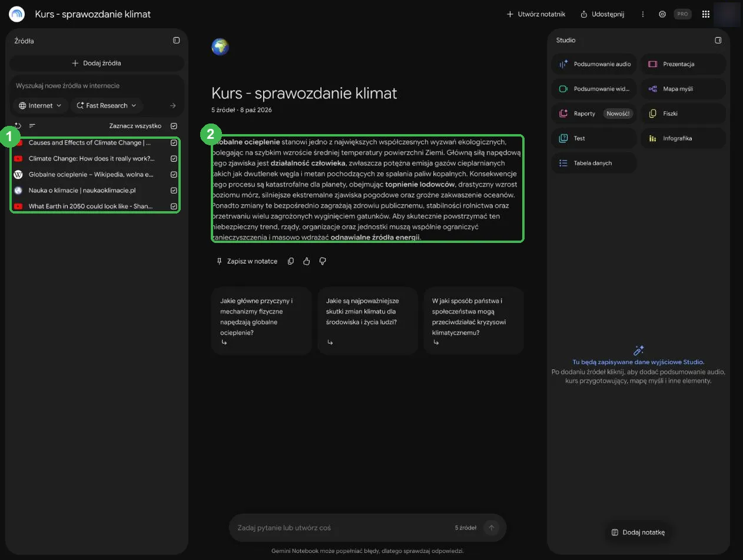Open the Fast Research mode dropdown
This screenshot has width=743, height=560.
(107, 106)
